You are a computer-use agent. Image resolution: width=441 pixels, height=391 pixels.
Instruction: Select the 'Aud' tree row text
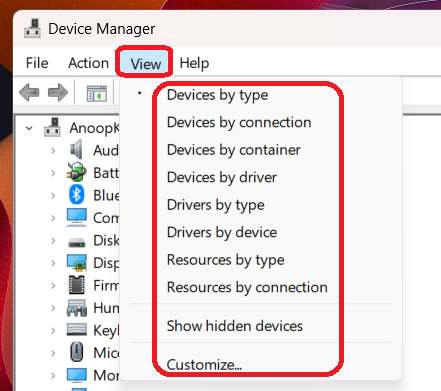(106, 150)
